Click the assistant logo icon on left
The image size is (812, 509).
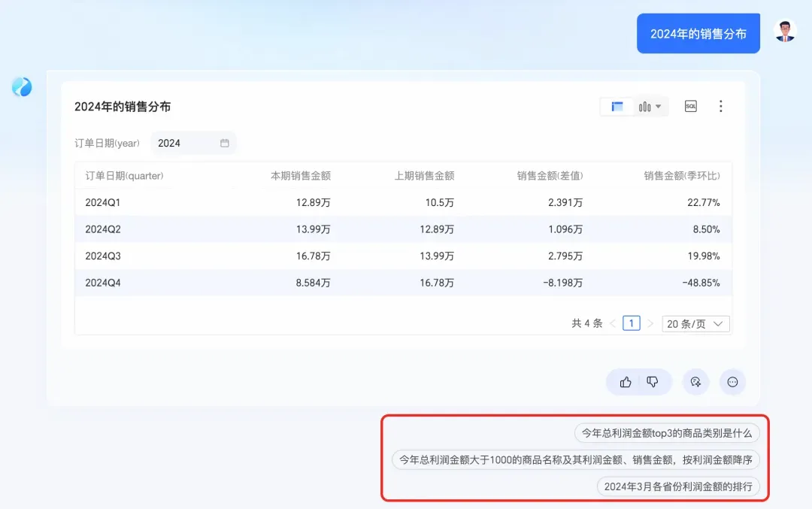click(x=22, y=87)
